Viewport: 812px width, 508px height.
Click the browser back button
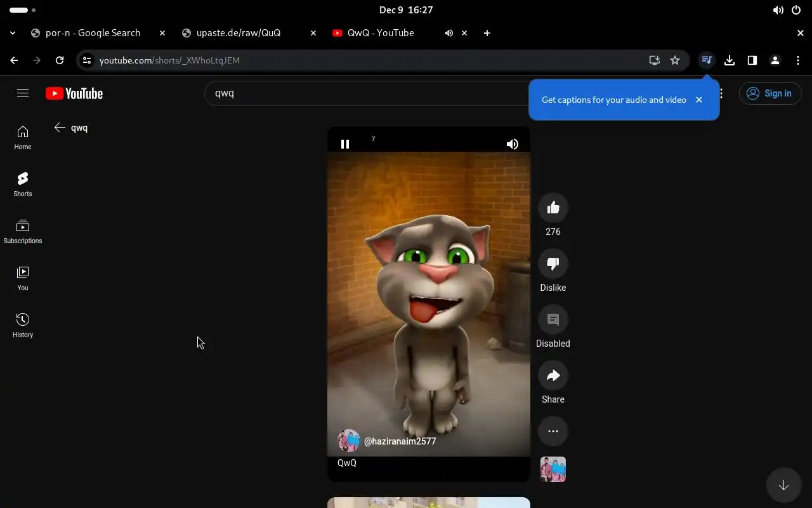pyautogui.click(x=14, y=60)
